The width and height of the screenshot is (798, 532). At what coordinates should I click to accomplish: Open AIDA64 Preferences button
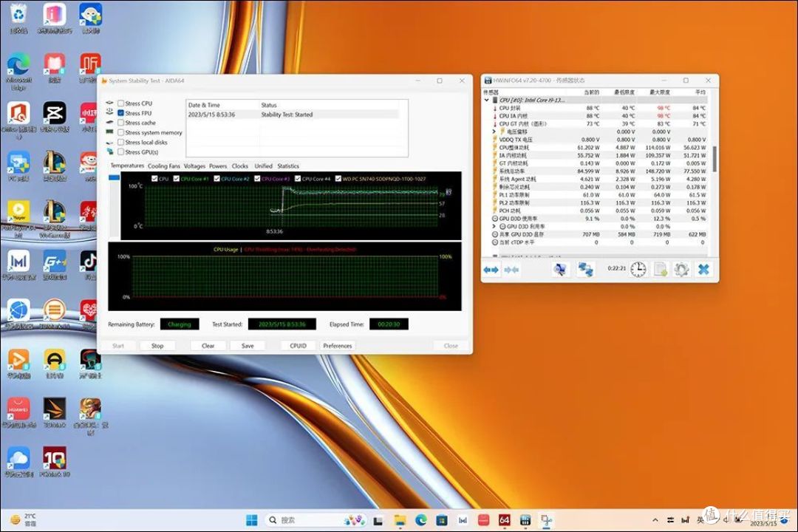click(x=338, y=346)
